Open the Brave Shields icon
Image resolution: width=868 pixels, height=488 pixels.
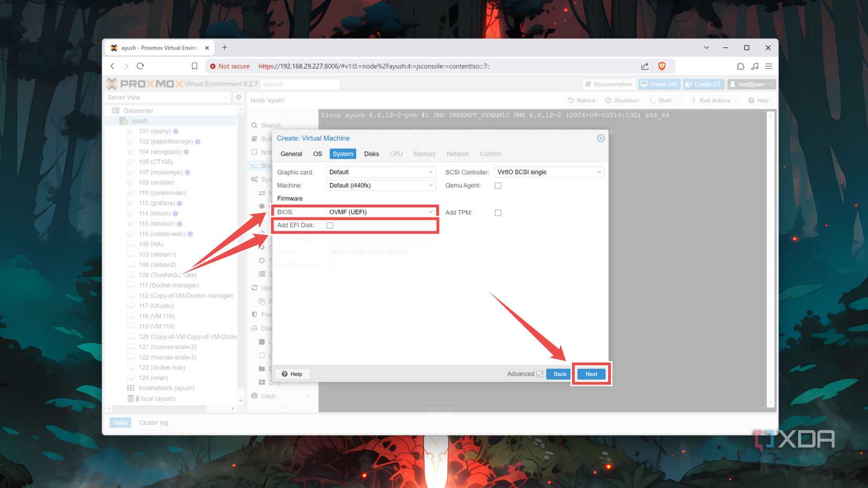[662, 66]
